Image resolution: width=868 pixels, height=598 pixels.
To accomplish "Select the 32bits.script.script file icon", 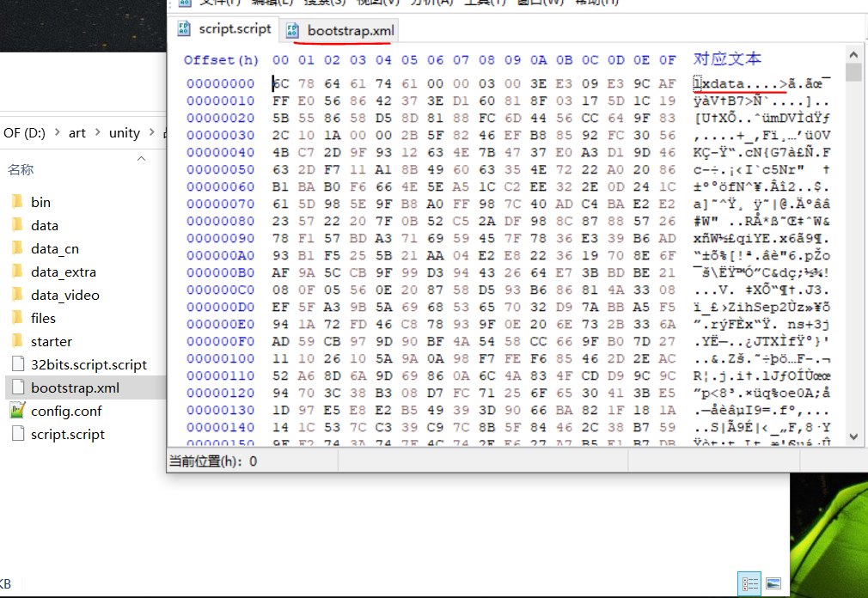I will 17,364.
